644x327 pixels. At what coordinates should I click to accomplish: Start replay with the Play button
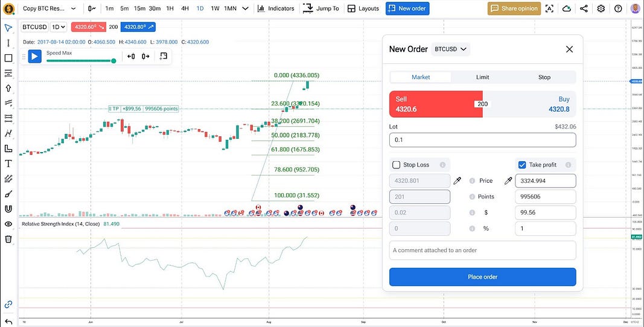pyautogui.click(x=35, y=56)
